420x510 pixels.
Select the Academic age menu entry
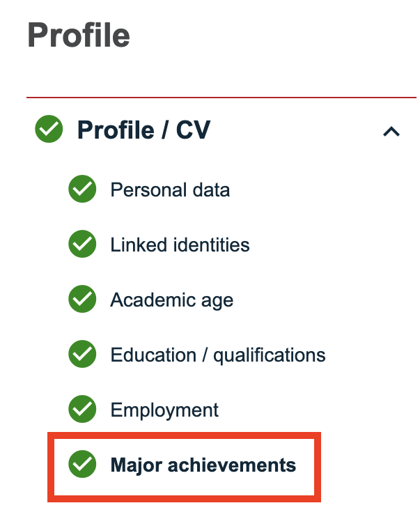click(171, 300)
